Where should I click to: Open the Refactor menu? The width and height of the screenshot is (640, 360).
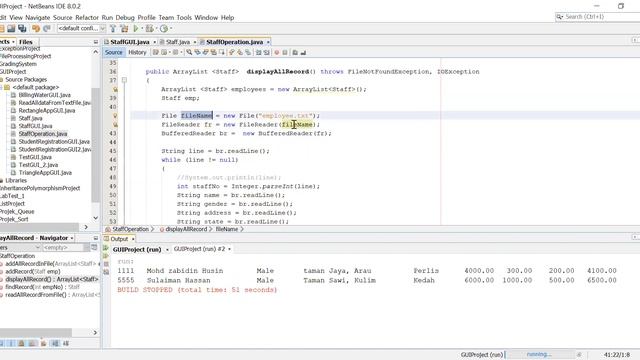pyautogui.click(x=87, y=18)
